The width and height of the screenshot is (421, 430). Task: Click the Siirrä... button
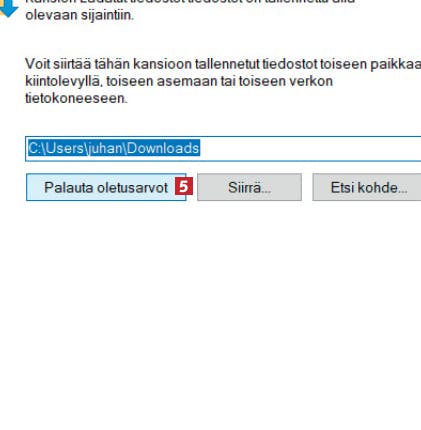pos(249,187)
